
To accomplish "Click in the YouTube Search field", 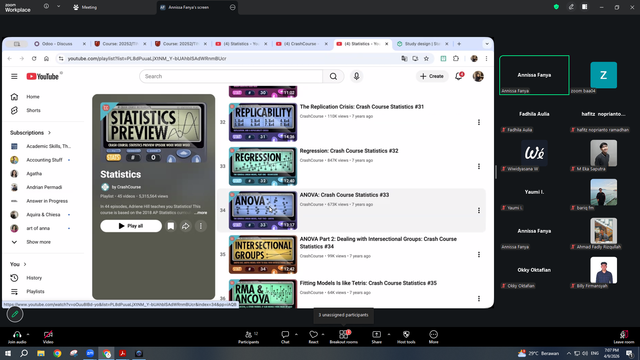I will [x=231, y=76].
